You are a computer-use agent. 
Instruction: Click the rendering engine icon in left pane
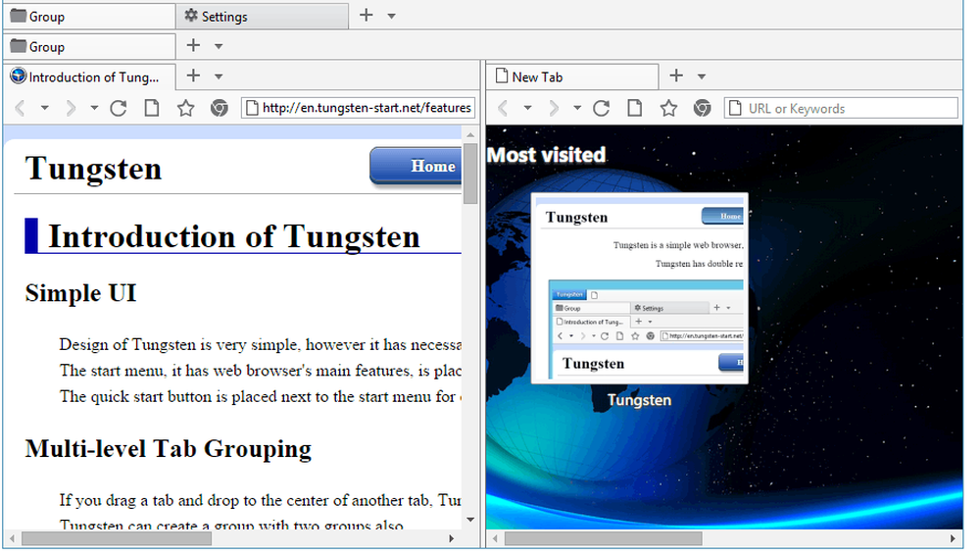tap(220, 109)
